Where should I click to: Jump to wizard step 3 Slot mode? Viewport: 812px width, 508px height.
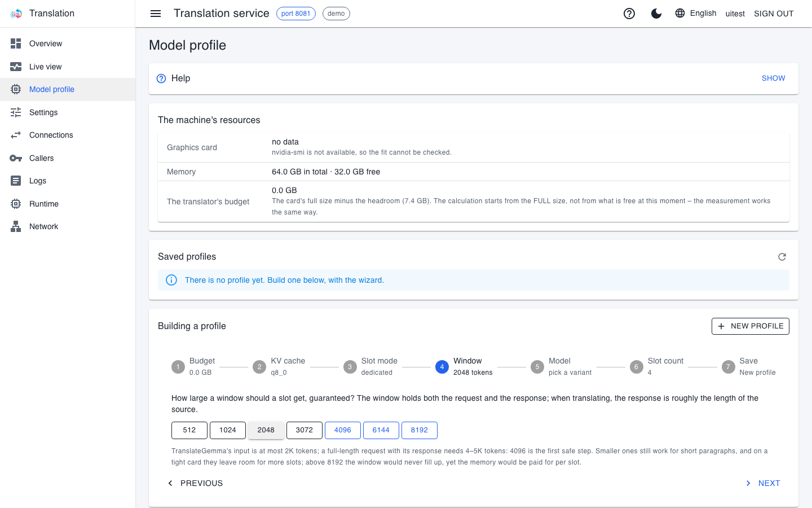370,366
